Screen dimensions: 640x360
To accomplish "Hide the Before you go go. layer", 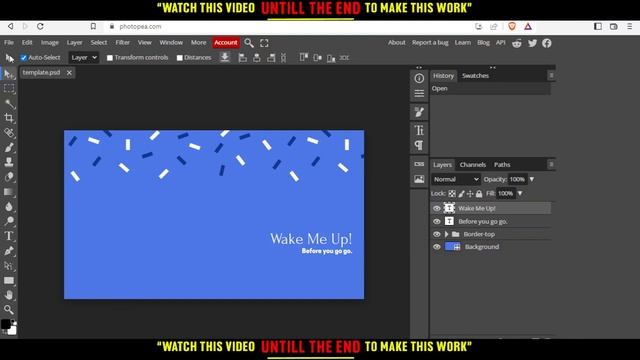I will [x=437, y=222].
